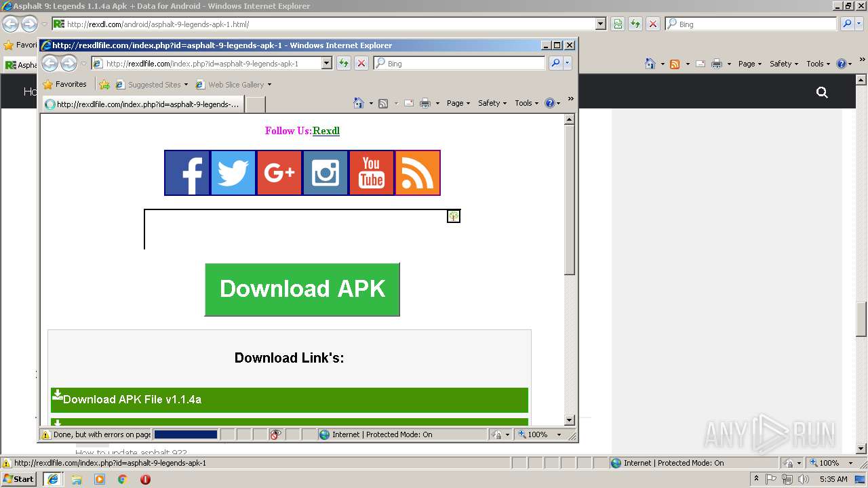Open the YouTube social icon
The width and height of the screenshot is (868, 488).
pos(372,173)
